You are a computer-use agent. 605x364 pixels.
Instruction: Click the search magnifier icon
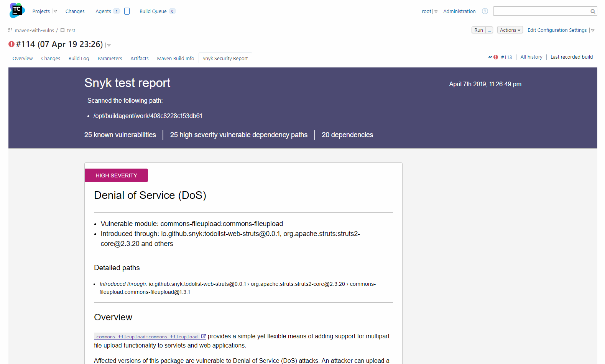[x=593, y=11]
